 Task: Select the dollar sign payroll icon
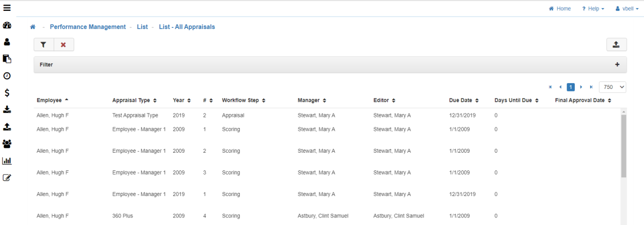click(x=7, y=93)
